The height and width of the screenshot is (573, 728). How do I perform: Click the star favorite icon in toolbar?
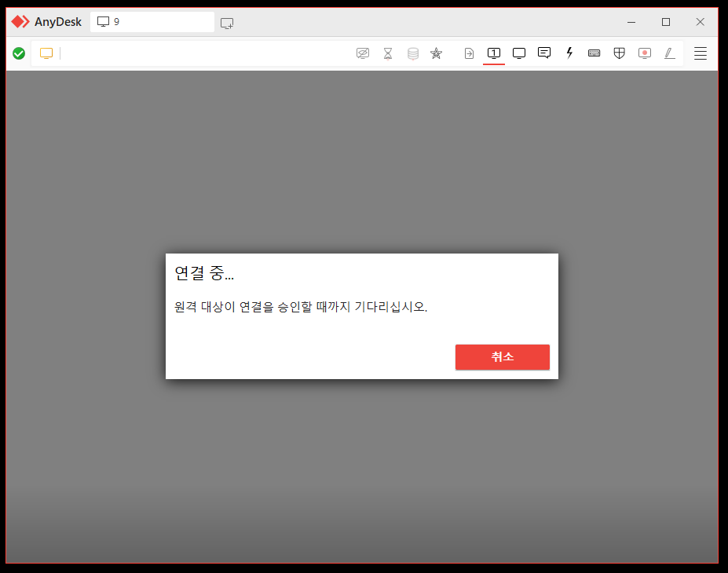click(x=436, y=53)
